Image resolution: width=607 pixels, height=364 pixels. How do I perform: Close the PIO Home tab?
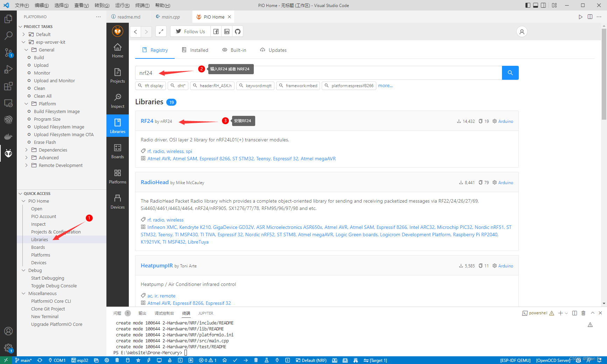point(229,17)
